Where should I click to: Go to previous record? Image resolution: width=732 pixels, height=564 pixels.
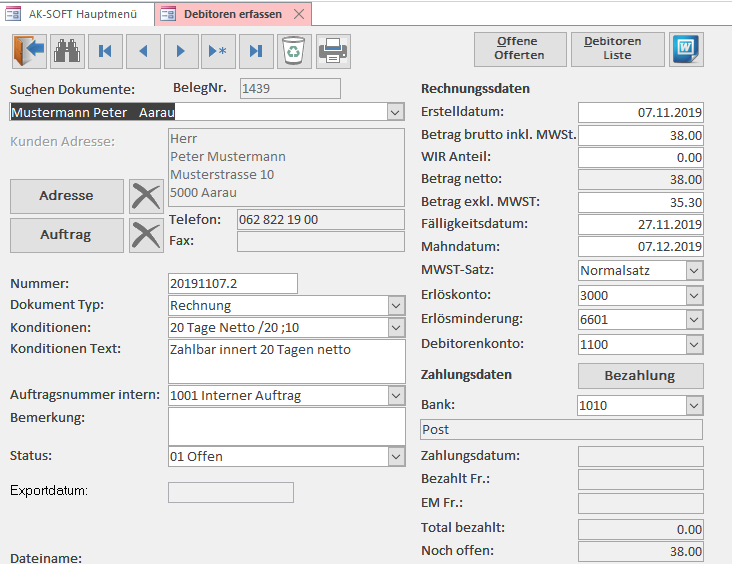point(143,51)
